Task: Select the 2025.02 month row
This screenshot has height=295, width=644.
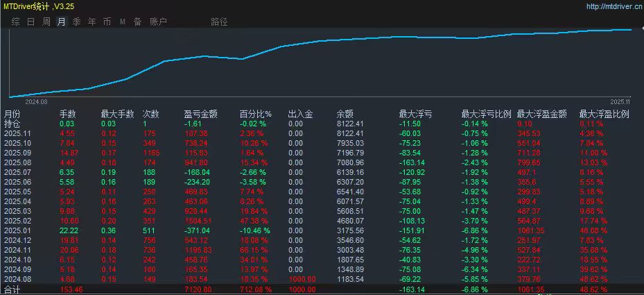Action: 322,221
